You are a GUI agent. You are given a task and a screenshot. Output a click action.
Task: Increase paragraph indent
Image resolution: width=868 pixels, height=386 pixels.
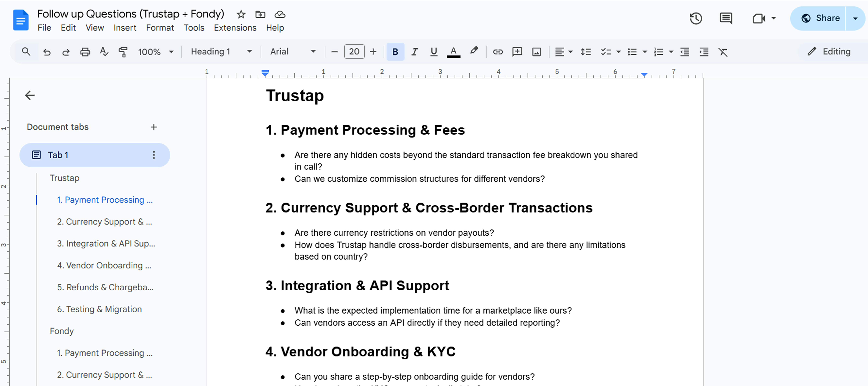(704, 52)
